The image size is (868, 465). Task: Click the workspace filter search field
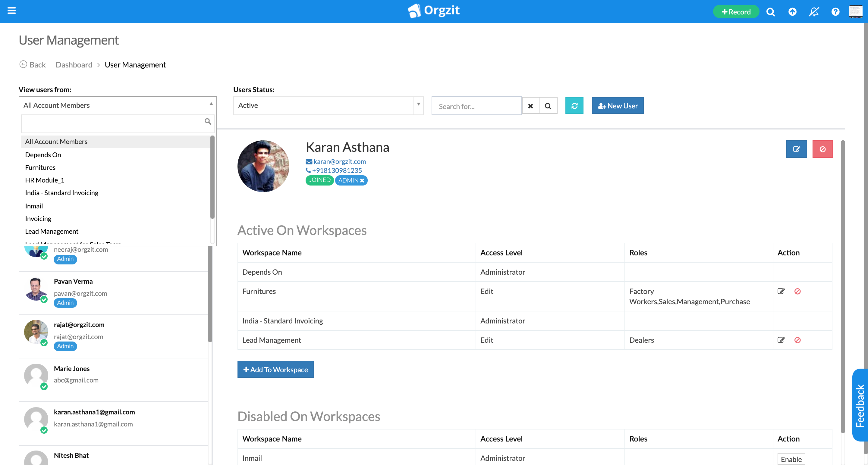(118, 123)
